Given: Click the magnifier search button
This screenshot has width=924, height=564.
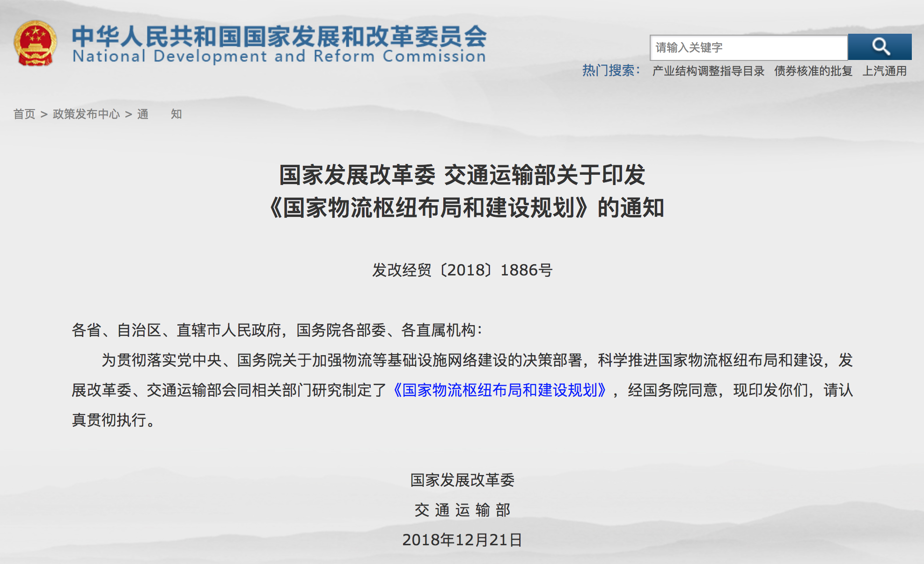Looking at the screenshot, I should [880, 47].
